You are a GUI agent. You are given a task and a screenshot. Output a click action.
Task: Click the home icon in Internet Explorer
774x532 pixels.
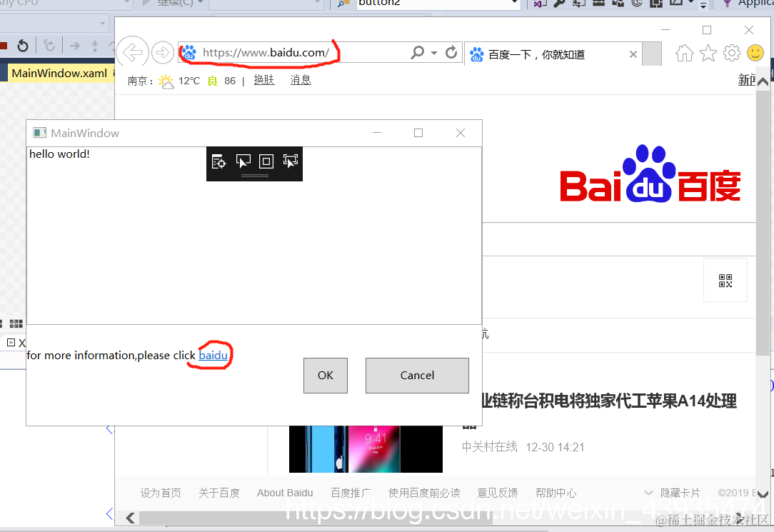(684, 53)
